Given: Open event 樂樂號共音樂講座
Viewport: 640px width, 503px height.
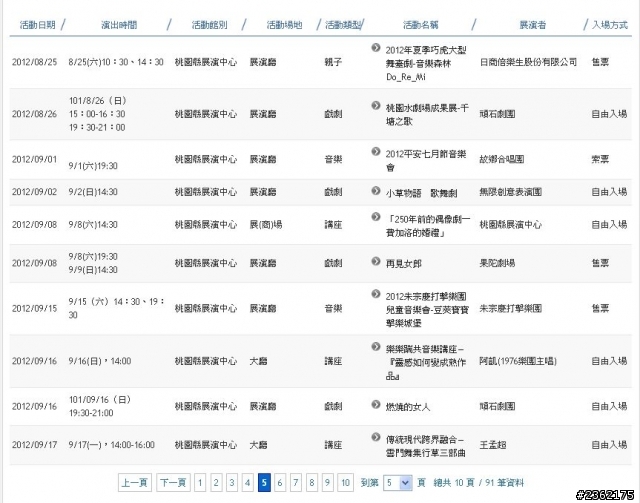Looking at the screenshot, I should pyautogui.click(x=425, y=363).
